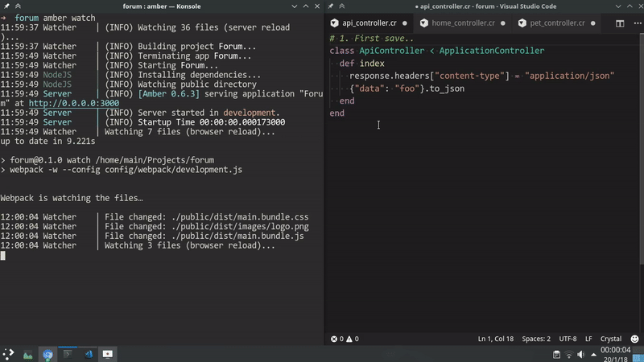Click Ln 1, Col 18 in status bar

tap(495, 339)
